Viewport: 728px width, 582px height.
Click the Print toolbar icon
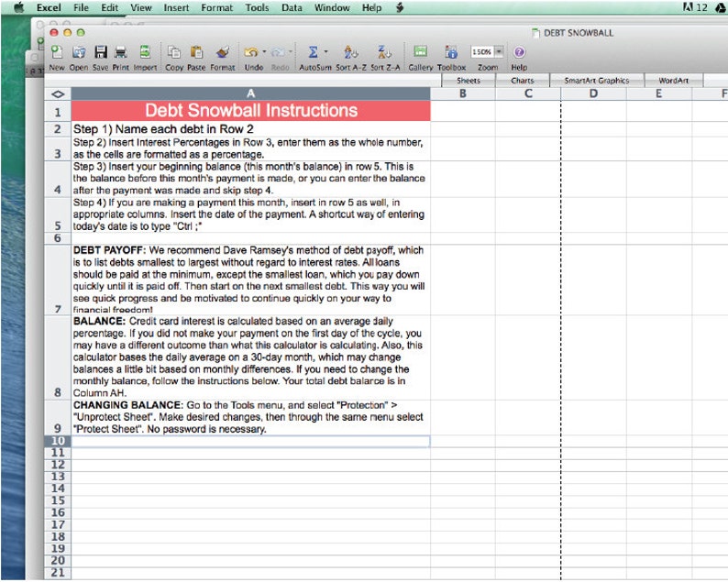point(121,52)
